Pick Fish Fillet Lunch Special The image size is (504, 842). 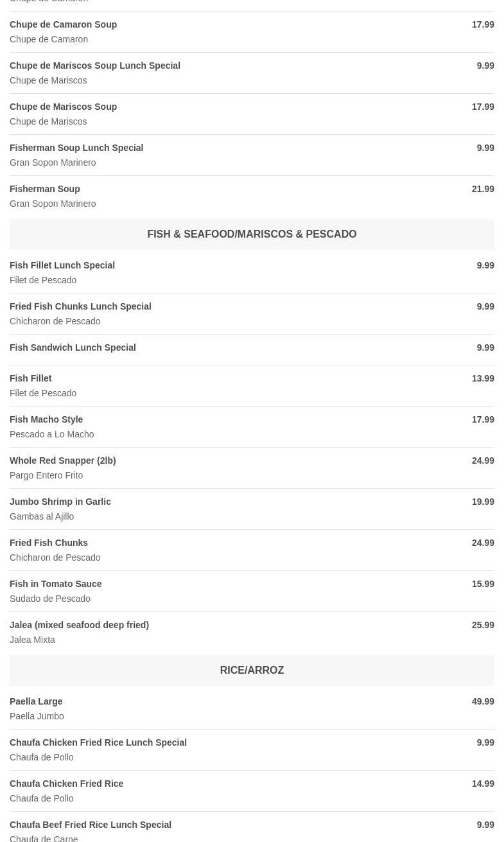62,265
